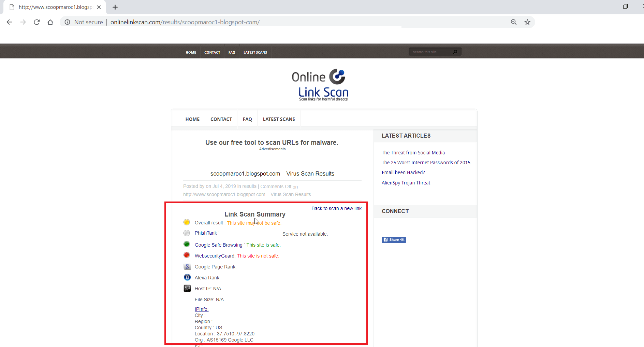Go back to the previous page

[10, 22]
